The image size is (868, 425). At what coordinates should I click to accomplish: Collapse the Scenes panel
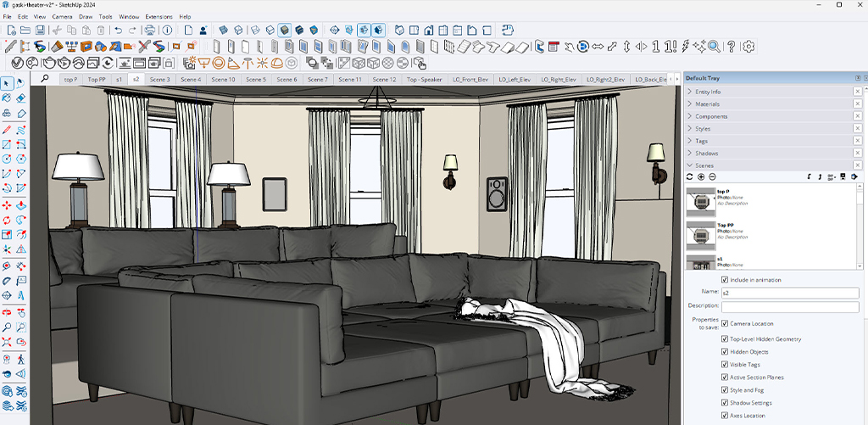click(x=704, y=165)
